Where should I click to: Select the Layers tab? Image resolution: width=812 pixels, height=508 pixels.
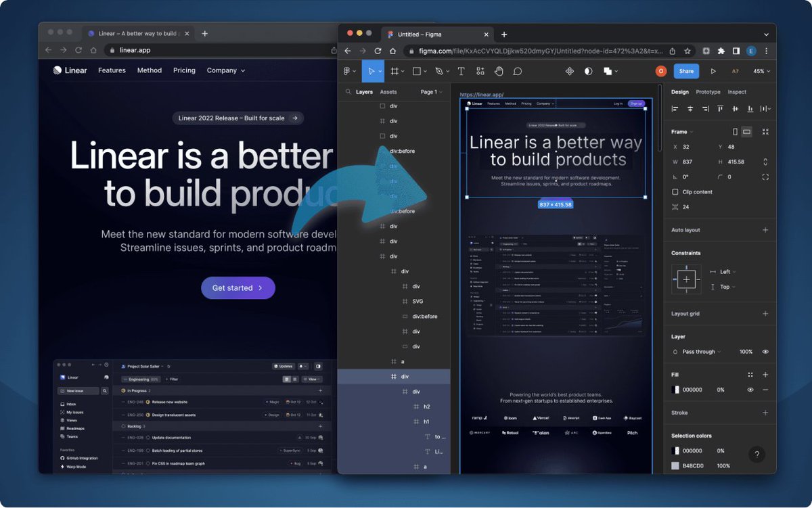click(x=364, y=92)
